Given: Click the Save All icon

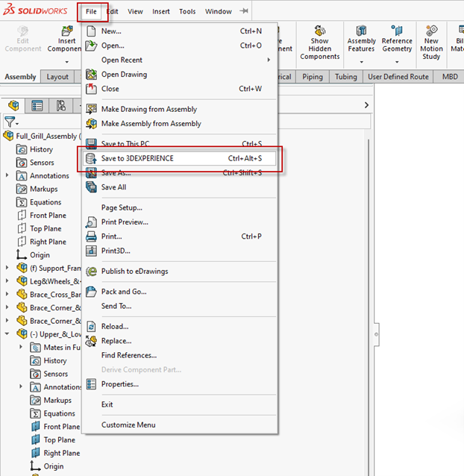Looking at the screenshot, I should click(91, 187).
